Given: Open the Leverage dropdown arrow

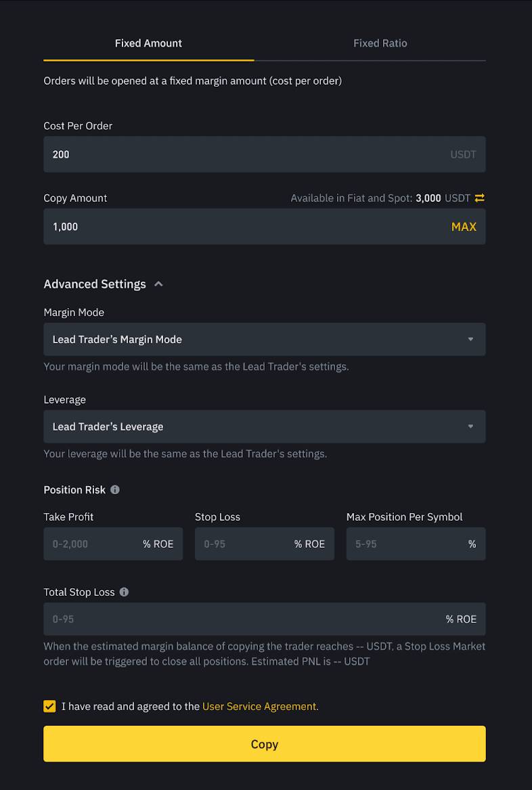Looking at the screenshot, I should click(470, 426).
